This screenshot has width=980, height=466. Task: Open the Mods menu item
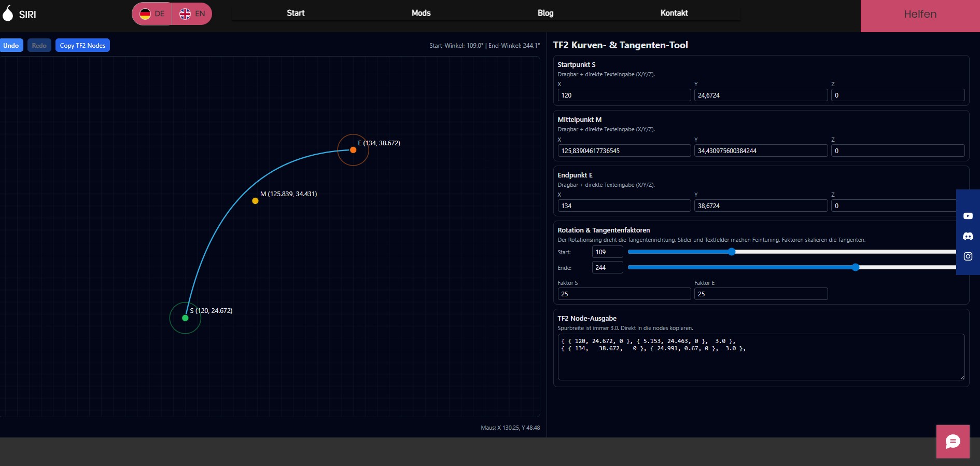point(421,13)
